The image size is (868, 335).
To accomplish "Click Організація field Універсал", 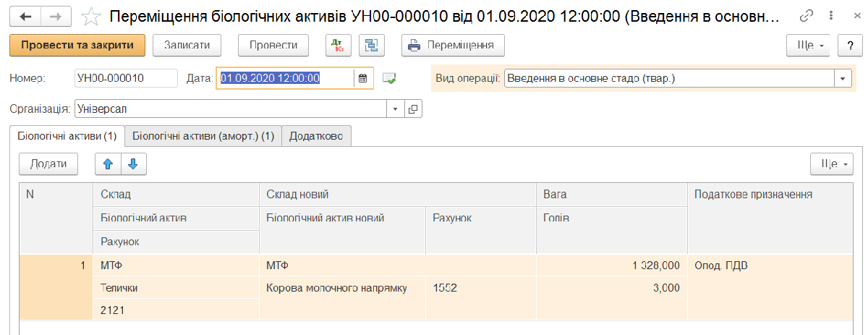I will coord(231,109).
